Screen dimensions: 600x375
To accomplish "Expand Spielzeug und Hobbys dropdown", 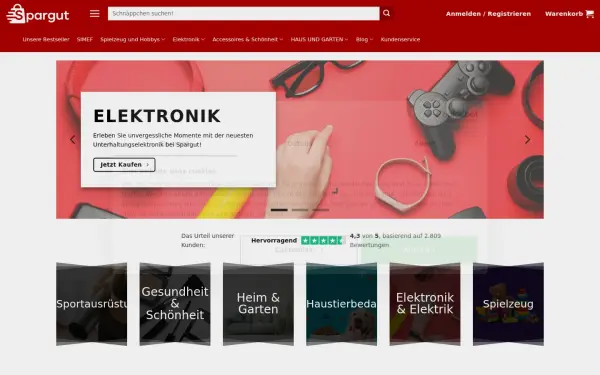I will tap(132, 39).
